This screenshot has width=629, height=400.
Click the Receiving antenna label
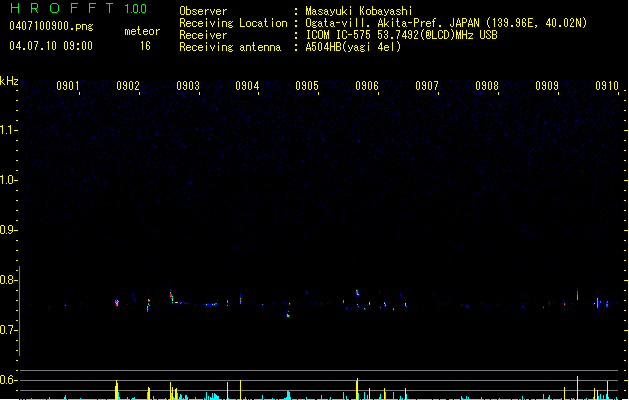tap(230, 47)
